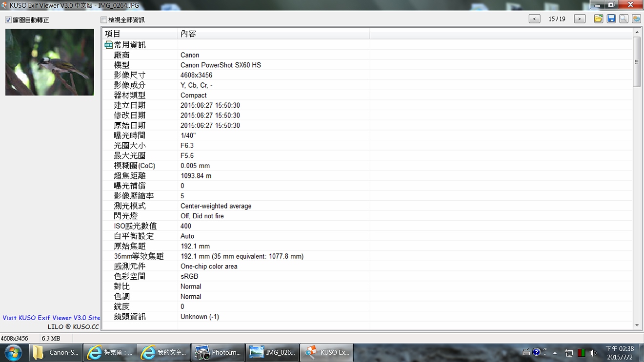Toggle the 縮圖自動轉正 checkbox
The width and height of the screenshot is (644, 362).
click(8, 20)
